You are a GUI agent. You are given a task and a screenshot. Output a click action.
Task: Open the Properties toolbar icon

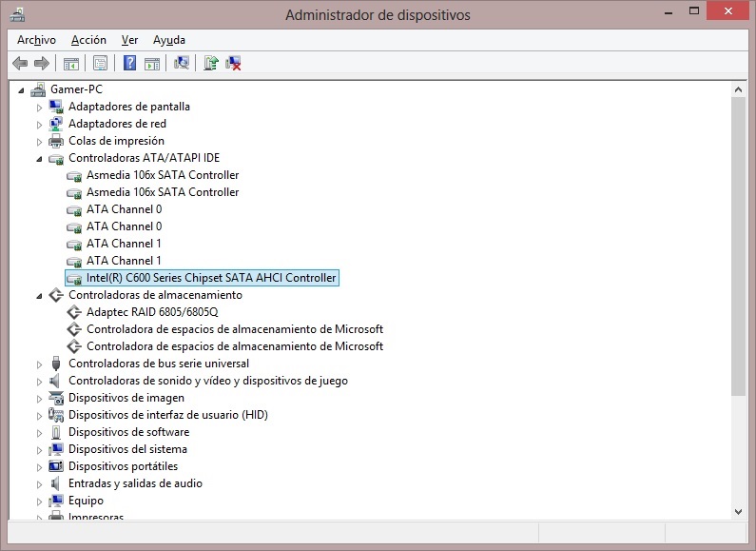point(100,63)
